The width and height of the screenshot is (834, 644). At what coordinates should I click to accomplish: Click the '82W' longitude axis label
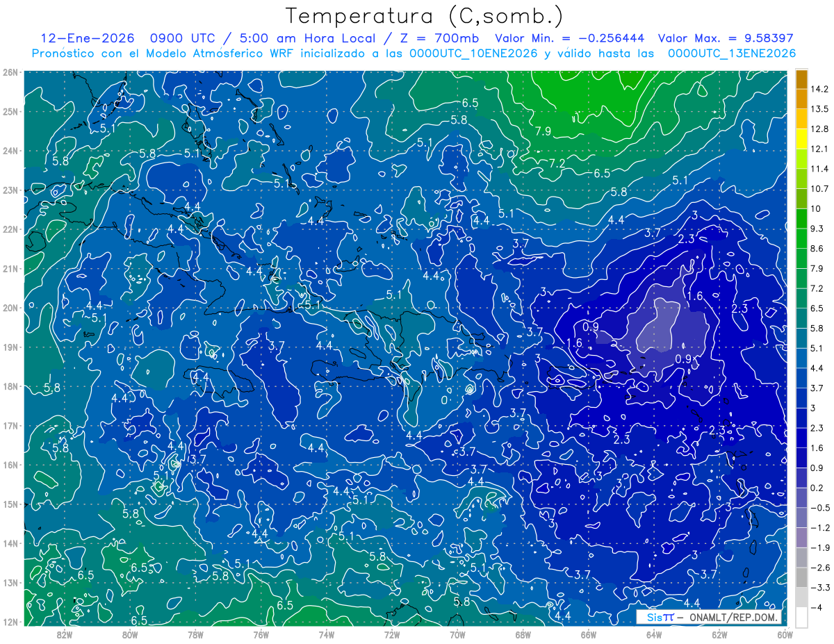pyautogui.click(x=64, y=634)
